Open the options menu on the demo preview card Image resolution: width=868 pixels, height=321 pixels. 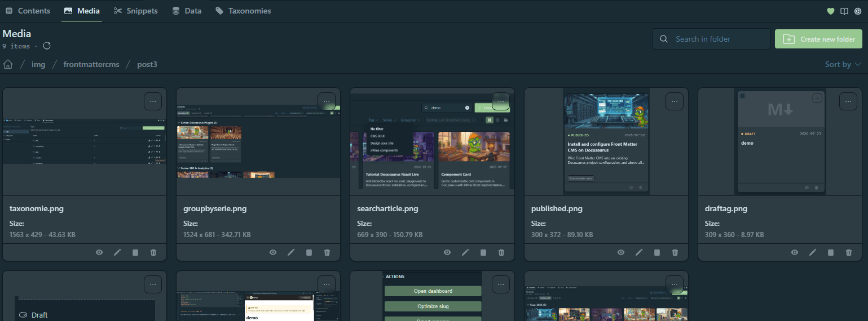point(327,284)
